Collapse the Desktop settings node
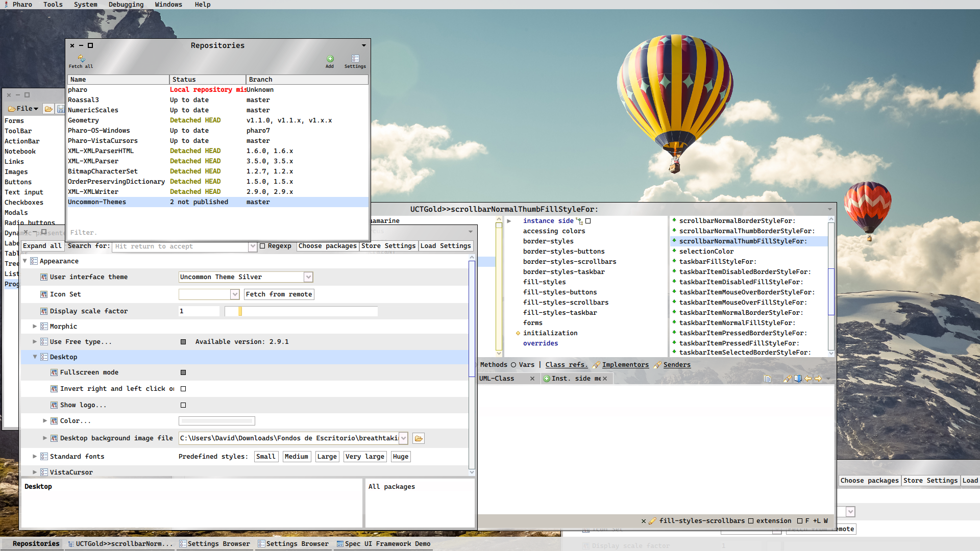Viewport: 980px width, 551px height. click(x=35, y=357)
